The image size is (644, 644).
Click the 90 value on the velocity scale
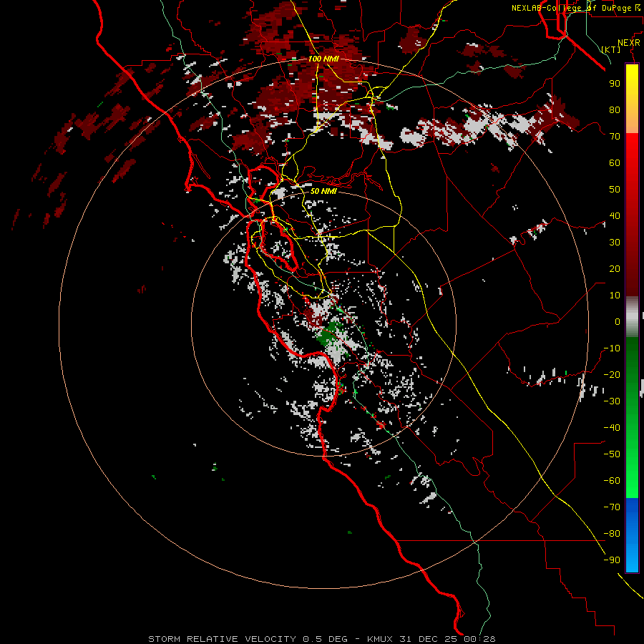[x=615, y=84]
